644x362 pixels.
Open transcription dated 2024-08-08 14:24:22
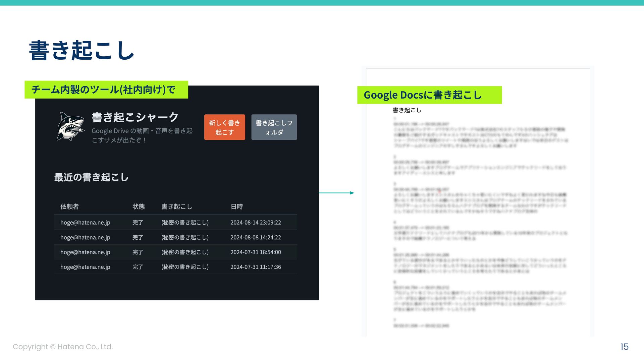tap(255, 237)
